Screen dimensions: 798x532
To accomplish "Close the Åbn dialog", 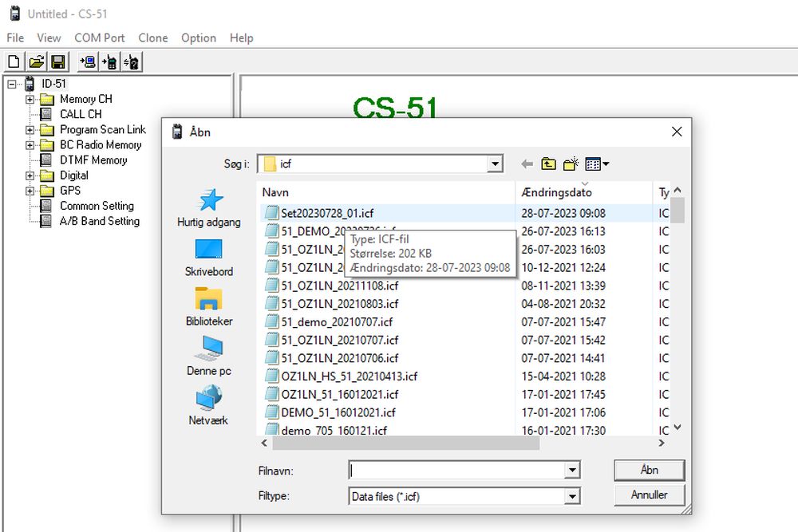I will click(x=677, y=132).
